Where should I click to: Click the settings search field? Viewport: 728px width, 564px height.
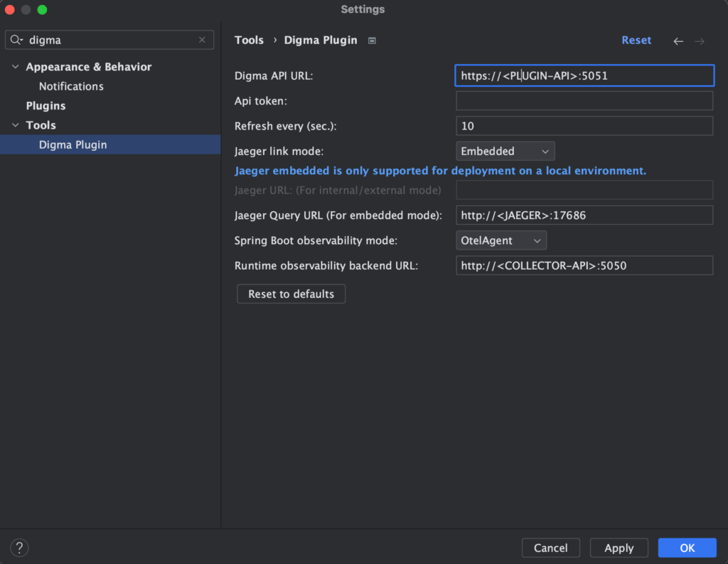click(109, 40)
